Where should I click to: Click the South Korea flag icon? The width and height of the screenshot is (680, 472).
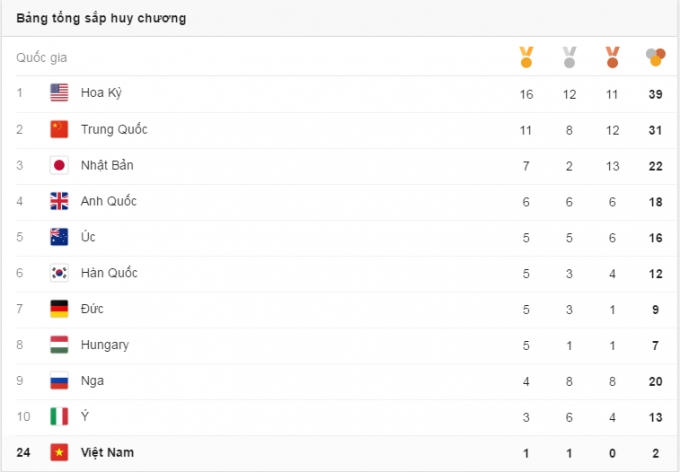click(x=59, y=273)
